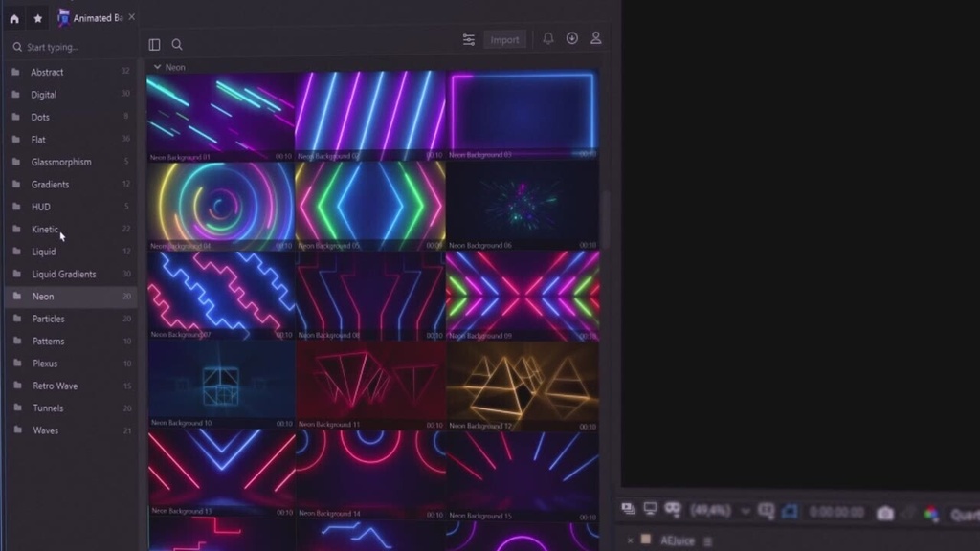This screenshot has height=551, width=980.
Task: Open the Digital folder
Action: pos(71,95)
